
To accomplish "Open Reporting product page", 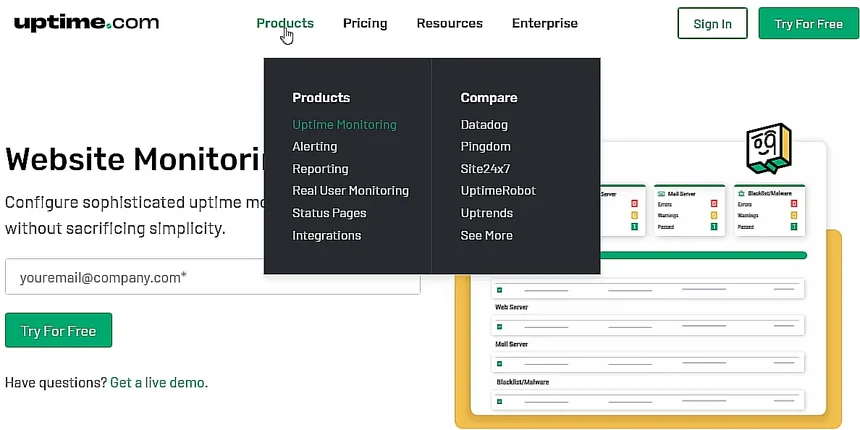I will pos(320,169).
